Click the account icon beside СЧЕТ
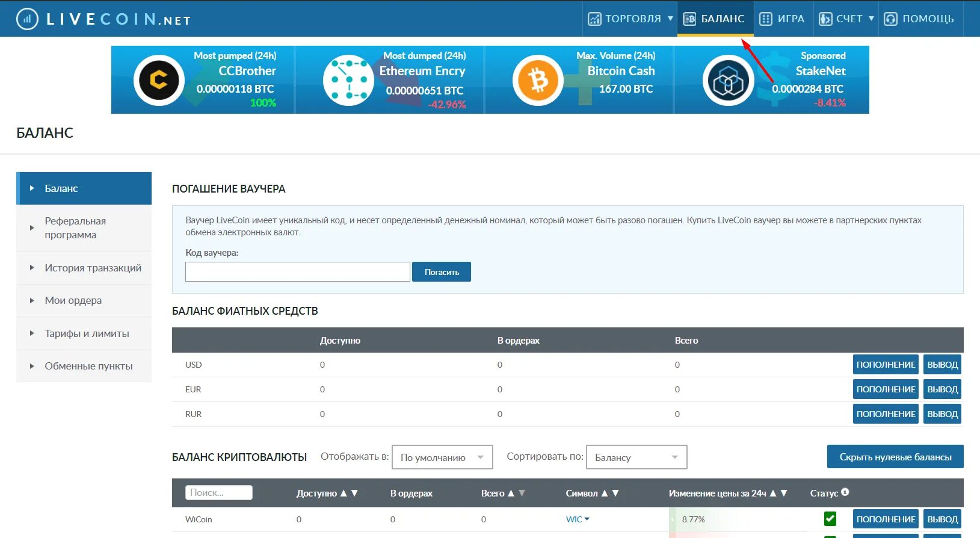Image resolution: width=980 pixels, height=538 pixels. 825,19
